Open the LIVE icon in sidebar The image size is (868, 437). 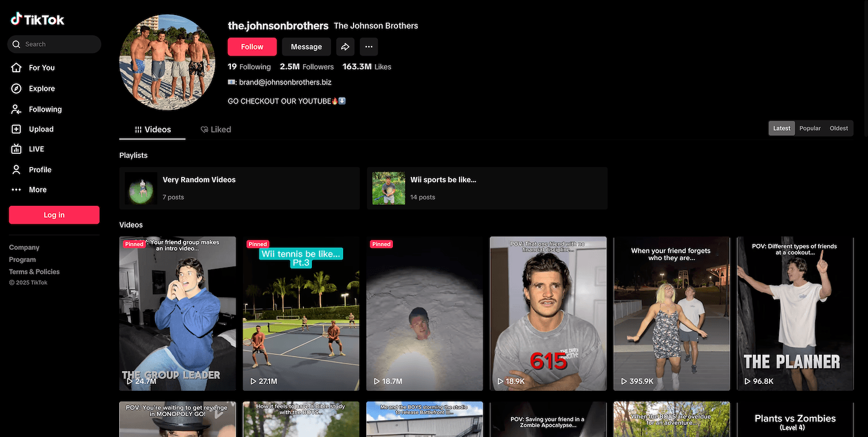(16, 149)
